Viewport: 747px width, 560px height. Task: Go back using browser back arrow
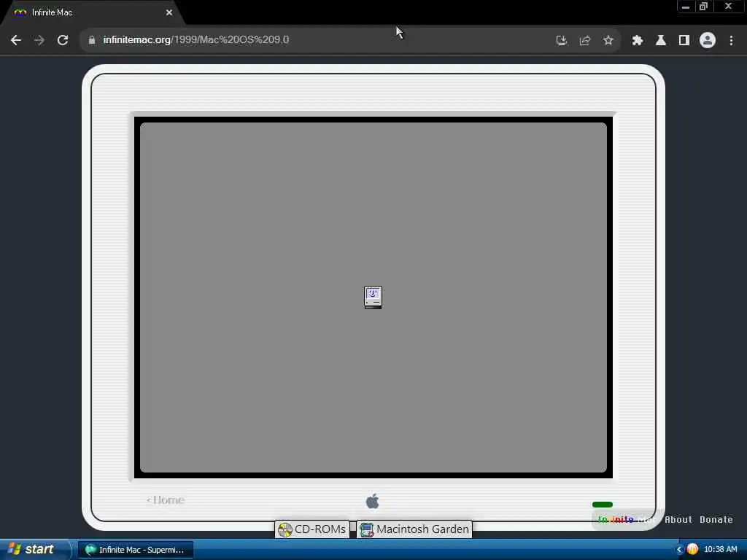(x=16, y=40)
